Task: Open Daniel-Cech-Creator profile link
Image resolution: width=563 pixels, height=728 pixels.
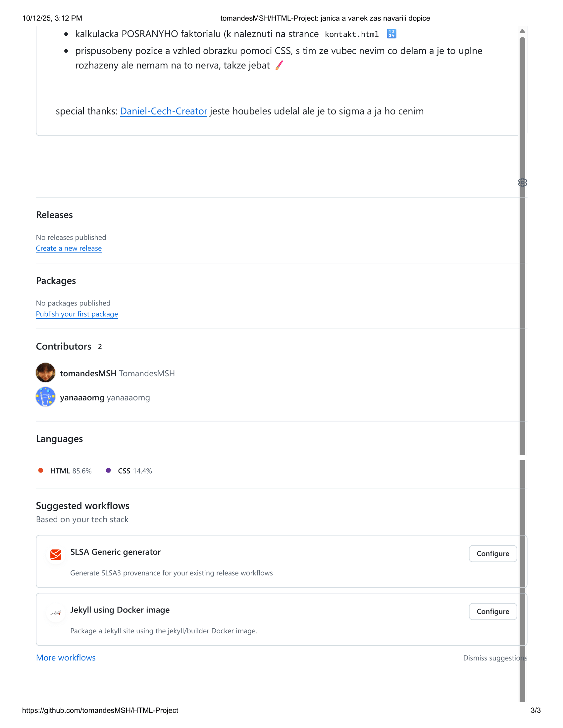Action: [163, 111]
